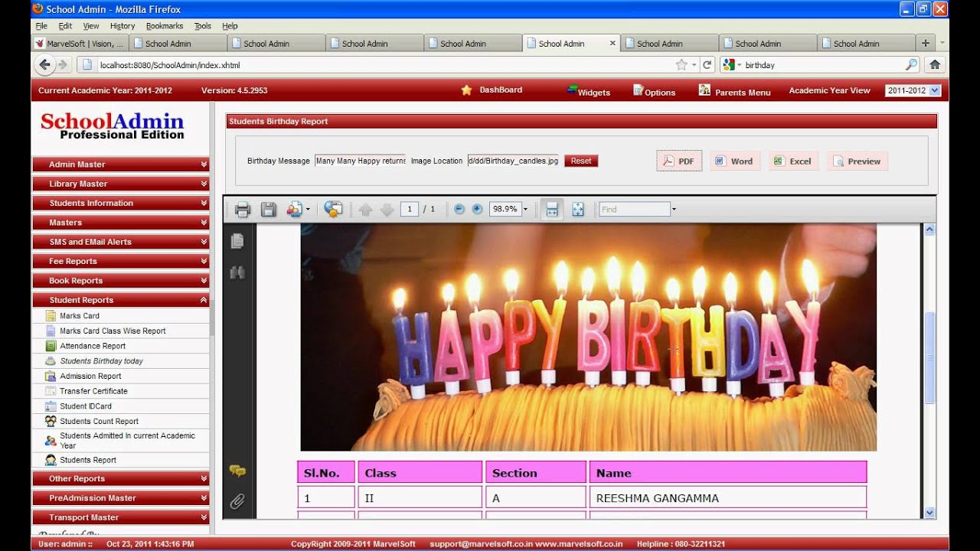
Task: Expand the Book Reports section
Action: click(x=120, y=281)
